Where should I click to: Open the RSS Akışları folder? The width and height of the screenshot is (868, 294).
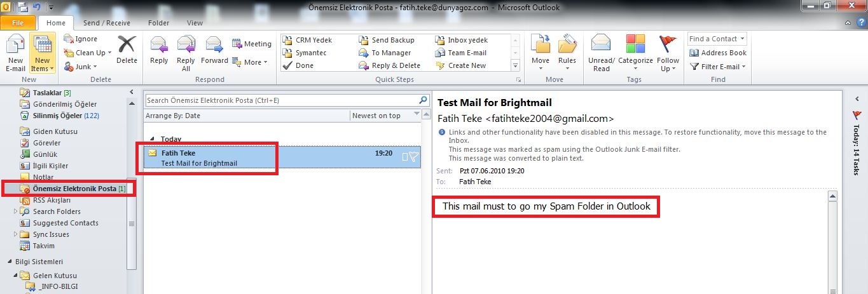click(46, 200)
